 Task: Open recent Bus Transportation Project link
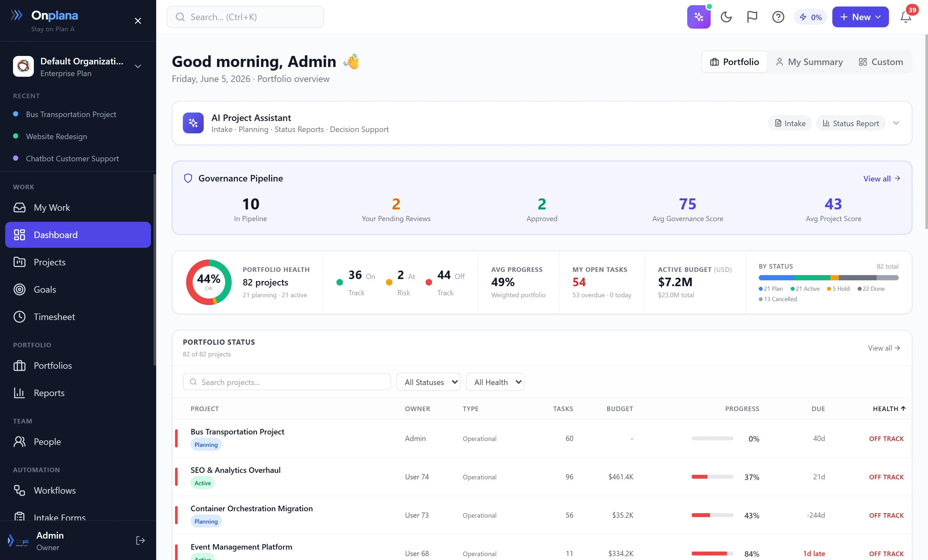(x=71, y=114)
